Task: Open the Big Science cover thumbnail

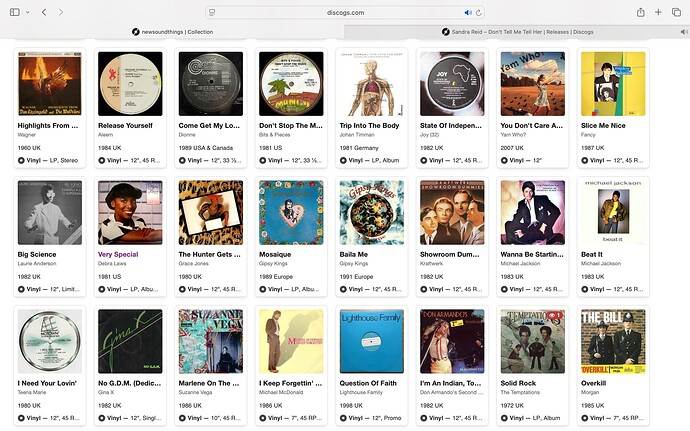Action: point(50,213)
